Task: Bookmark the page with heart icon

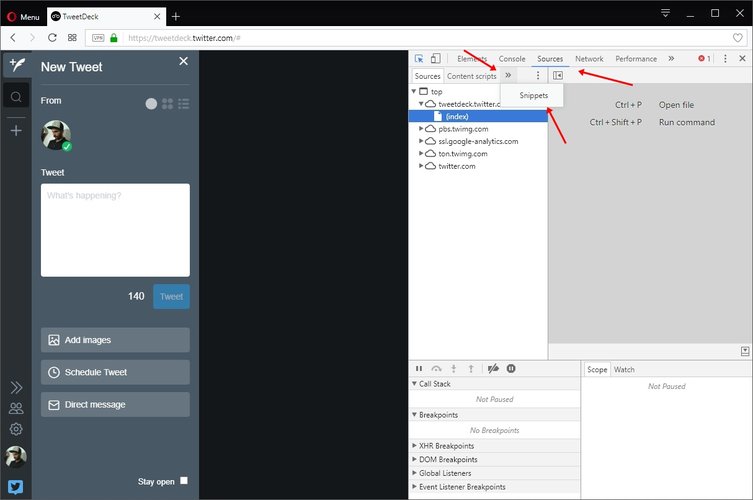Action: 738,37
